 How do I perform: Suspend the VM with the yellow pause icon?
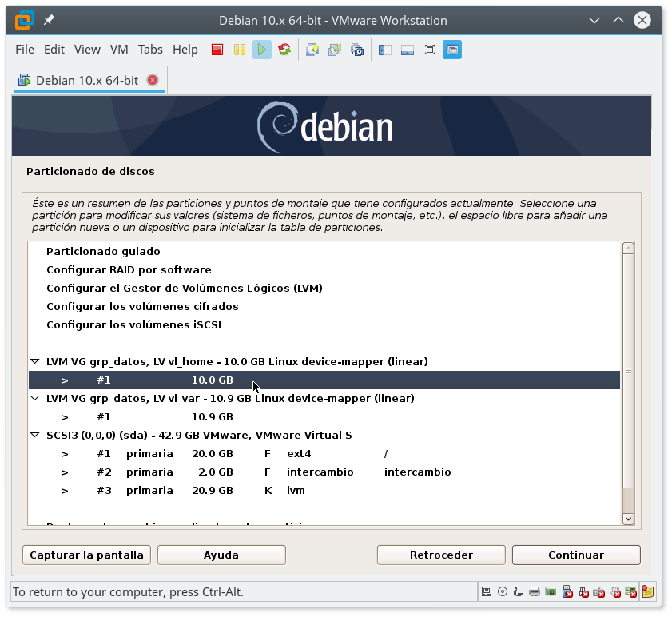tap(240, 50)
